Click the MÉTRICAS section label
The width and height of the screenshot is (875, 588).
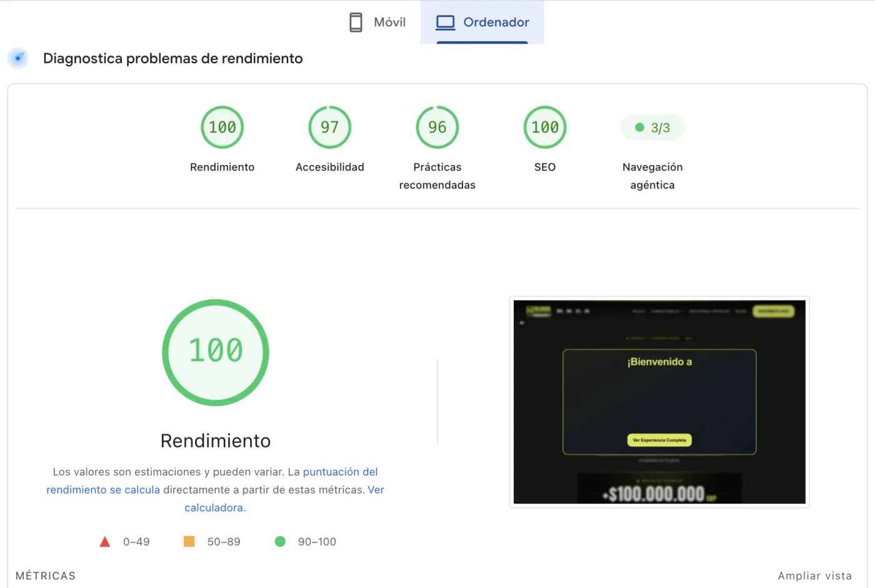(x=46, y=576)
